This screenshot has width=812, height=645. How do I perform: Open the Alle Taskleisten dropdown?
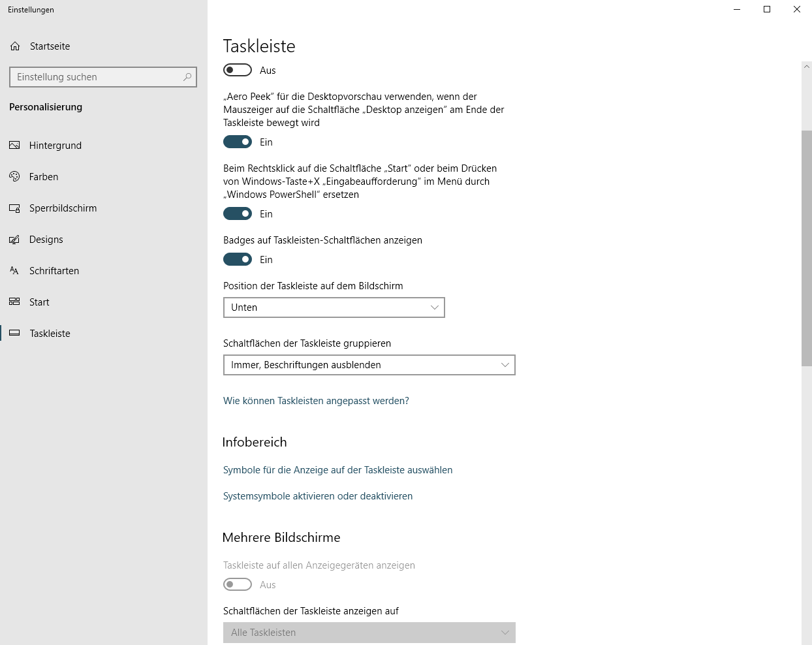(x=369, y=633)
